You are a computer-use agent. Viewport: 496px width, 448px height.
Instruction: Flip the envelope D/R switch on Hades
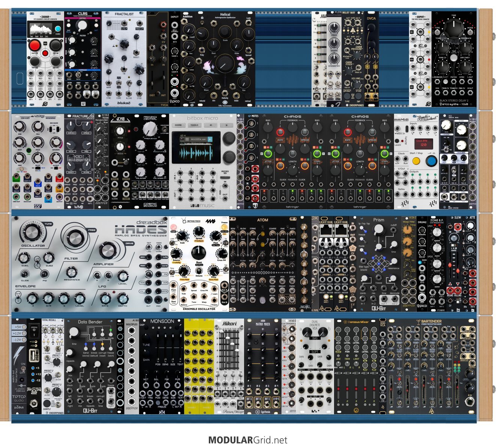click(x=18, y=297)
